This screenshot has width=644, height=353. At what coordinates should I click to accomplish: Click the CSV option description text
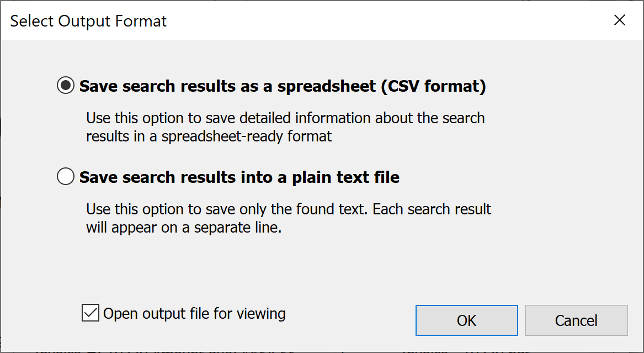click(x=285, y=127)
